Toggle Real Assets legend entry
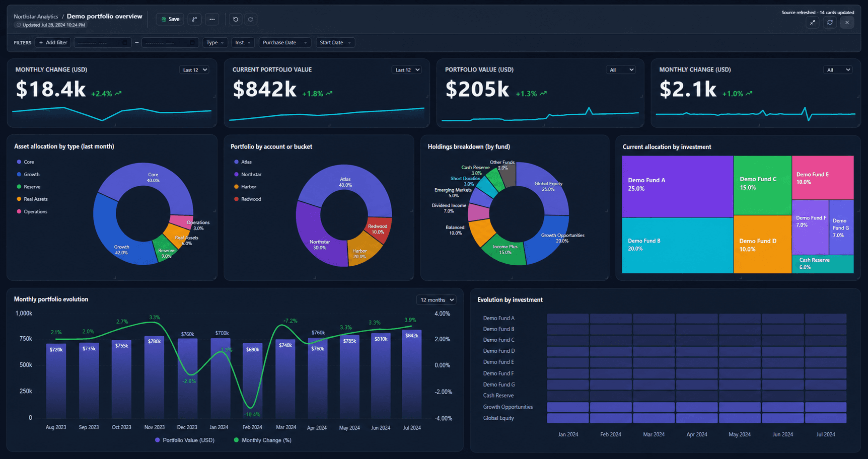This screenshot has width=868, height=459. click(x=32, y=199)
